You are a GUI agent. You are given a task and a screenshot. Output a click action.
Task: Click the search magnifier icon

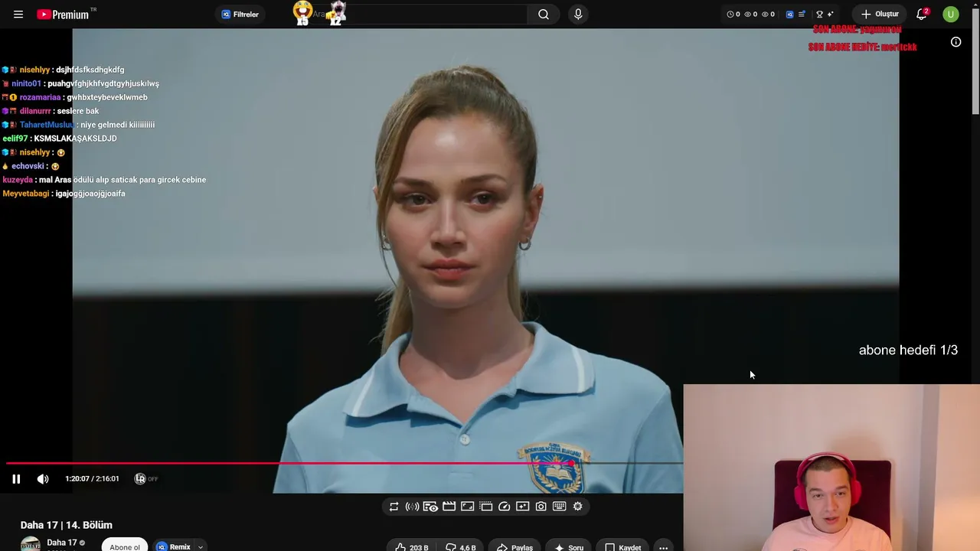(x=544, y=15)
